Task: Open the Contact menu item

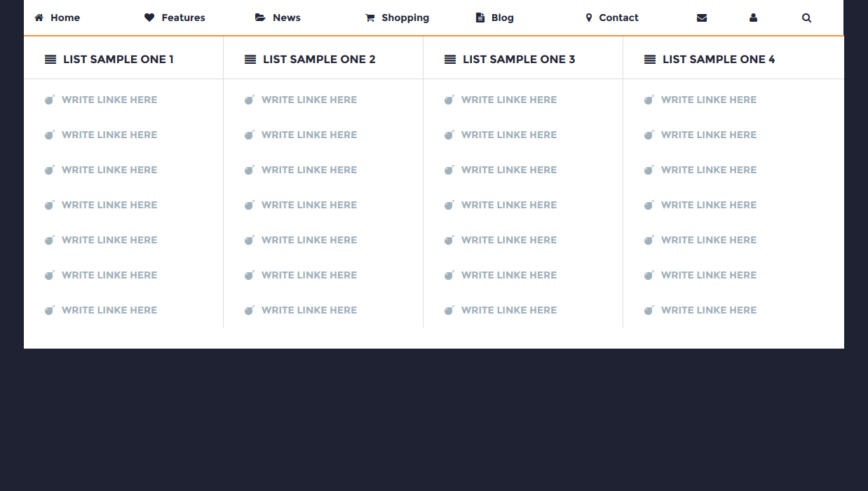Action: (612, 18)
